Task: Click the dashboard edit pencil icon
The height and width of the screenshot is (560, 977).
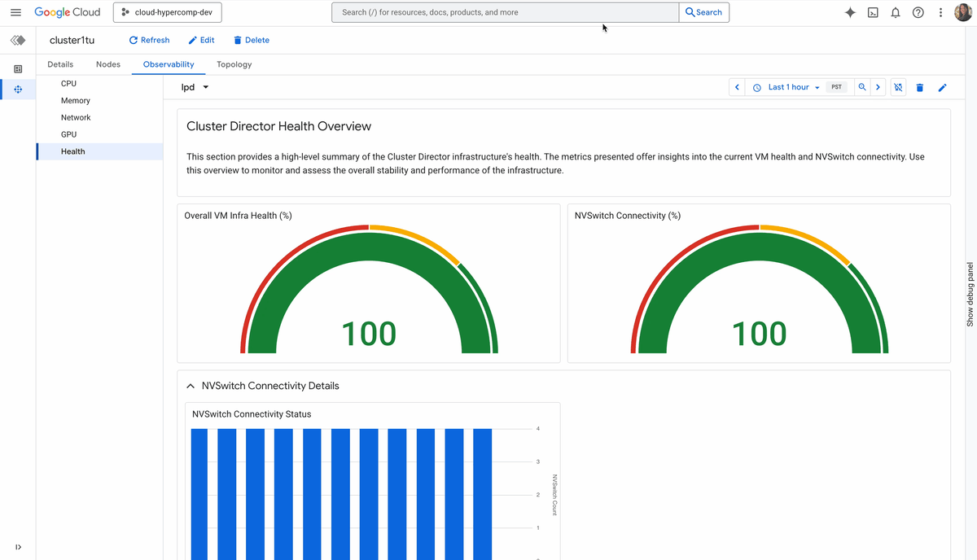Action: point(942,87)
